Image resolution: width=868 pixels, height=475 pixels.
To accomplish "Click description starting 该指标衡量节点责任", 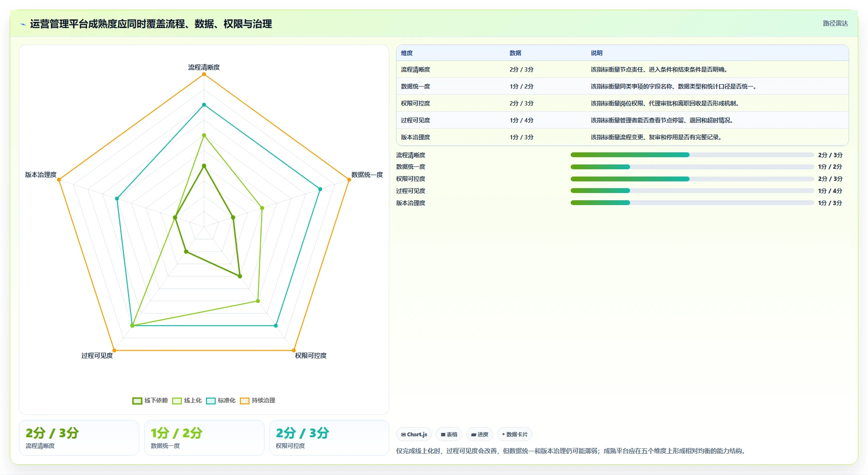I will (x=660, y=70).
